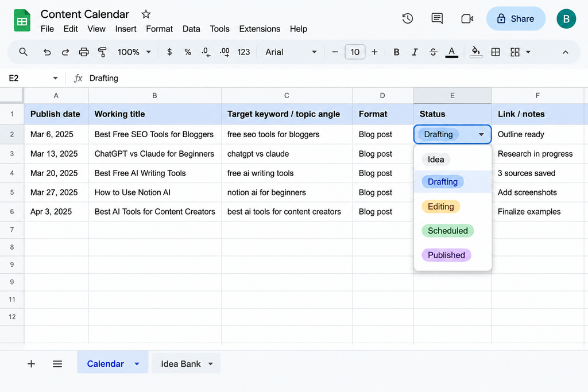Image resolution: width=588 pixels, height=392 pixels.
Task: Open the View menu
Action: point(96,29)
